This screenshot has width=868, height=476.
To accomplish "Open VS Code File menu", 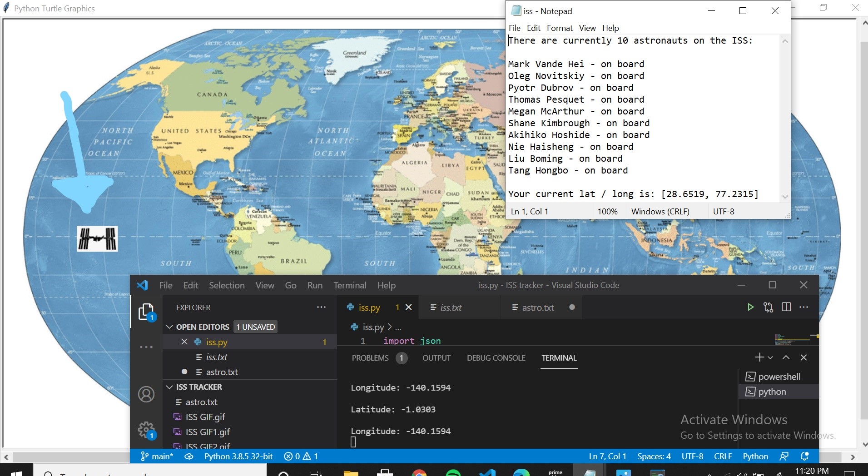I will (166, 285).
